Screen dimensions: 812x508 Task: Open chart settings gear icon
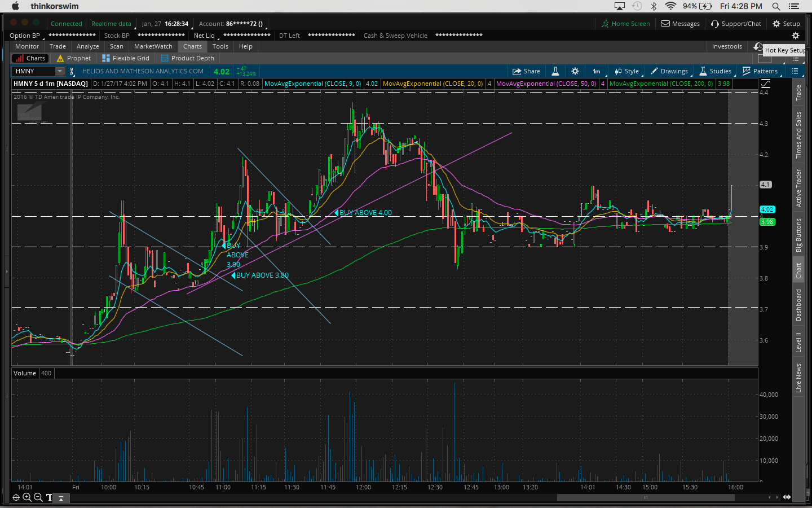point(575,71)
